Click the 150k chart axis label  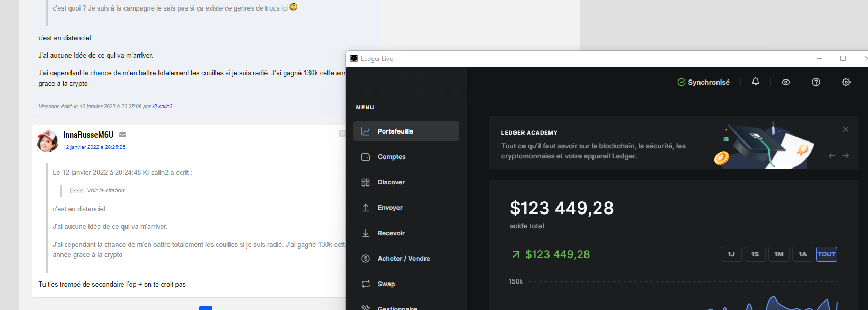click(x=516, y=281)
